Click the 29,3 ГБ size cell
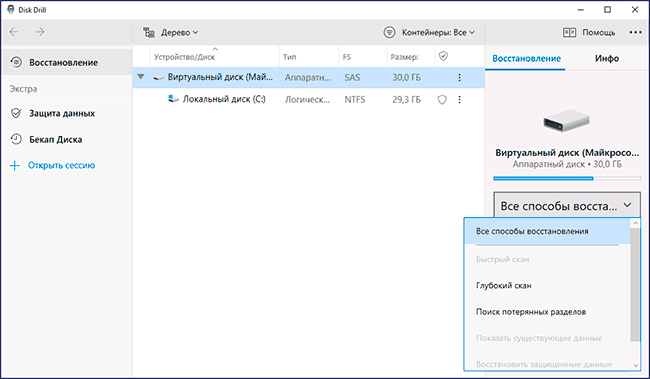This screenshot has height=379, width=650. click(407, 100)
